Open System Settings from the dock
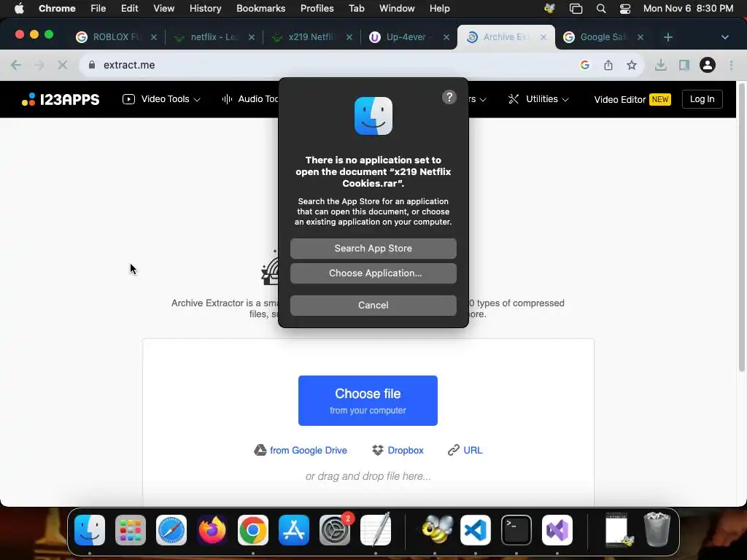 point(334,530)
